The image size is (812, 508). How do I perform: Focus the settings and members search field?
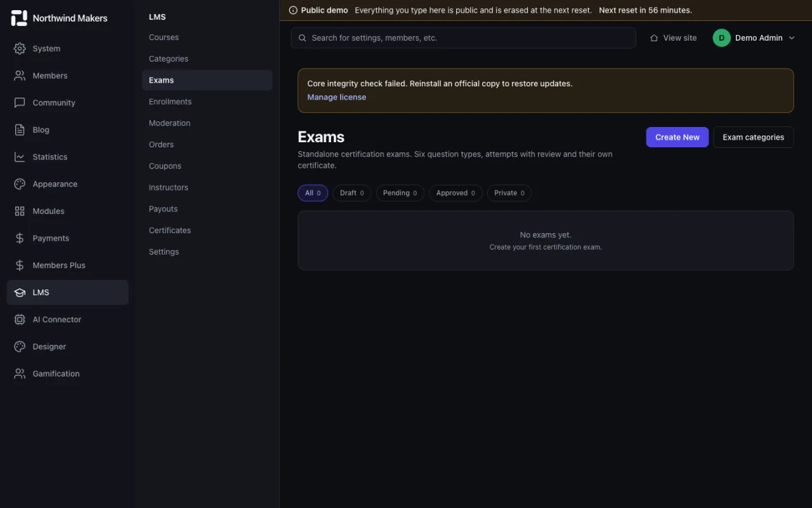coord(464,38)
